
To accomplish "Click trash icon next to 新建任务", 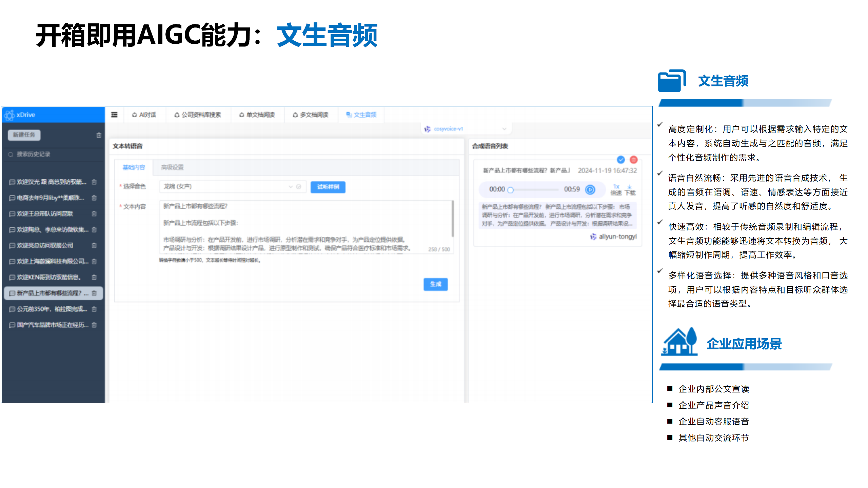I will point(99,135).
